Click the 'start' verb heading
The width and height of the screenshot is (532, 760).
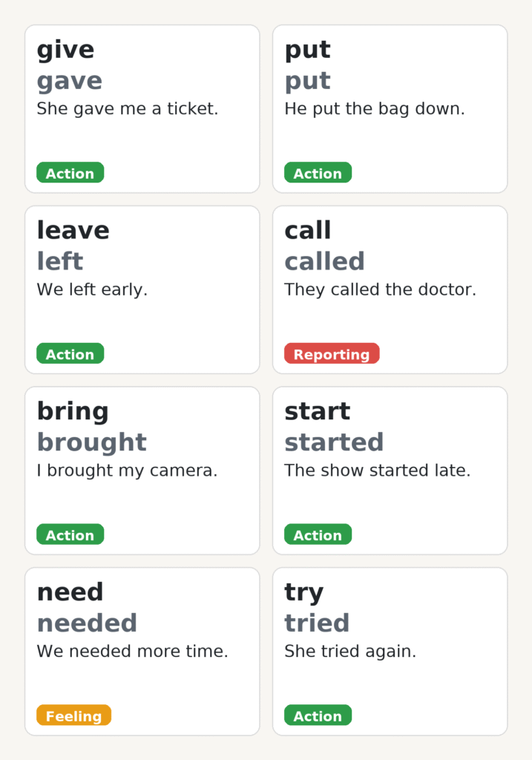[317, 411]
